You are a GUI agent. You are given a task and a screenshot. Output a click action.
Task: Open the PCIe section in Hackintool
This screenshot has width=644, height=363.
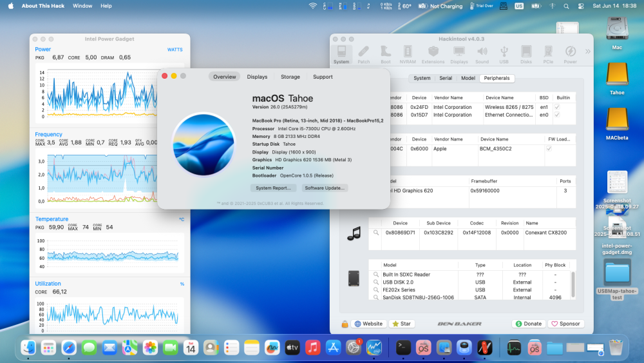coord(548,54)
